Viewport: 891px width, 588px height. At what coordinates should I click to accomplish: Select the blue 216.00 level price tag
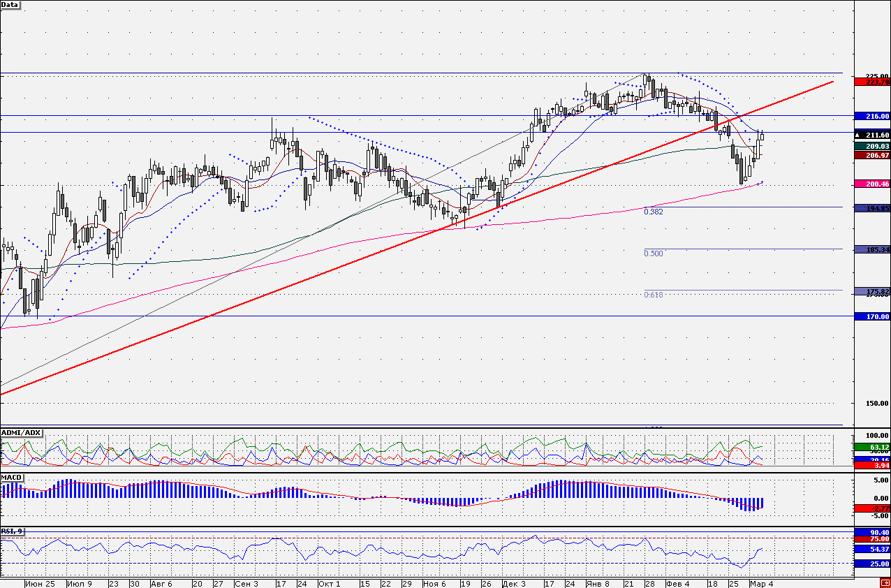[x=872, y=117]
